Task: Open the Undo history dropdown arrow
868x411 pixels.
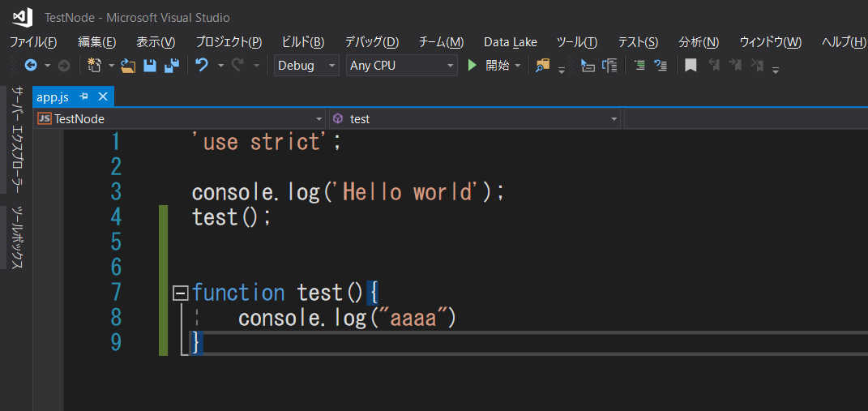Action: coord(220,66)
